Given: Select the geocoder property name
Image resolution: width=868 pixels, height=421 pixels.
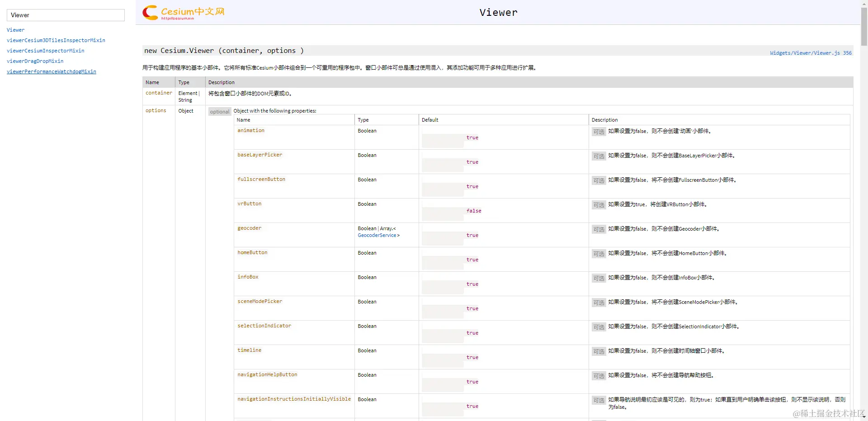Looking at the screenshot, I should [250, 228].
